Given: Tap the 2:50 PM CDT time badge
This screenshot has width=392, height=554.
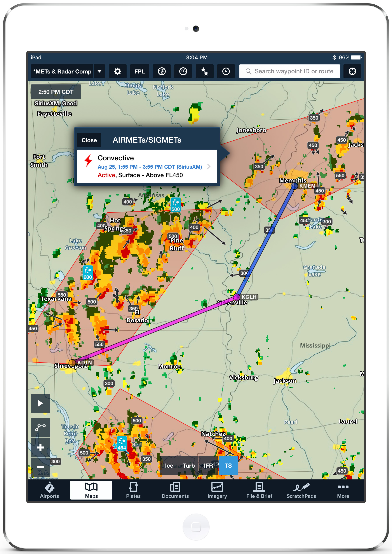Looking at the screenshot, I should [x=56, y=92].
